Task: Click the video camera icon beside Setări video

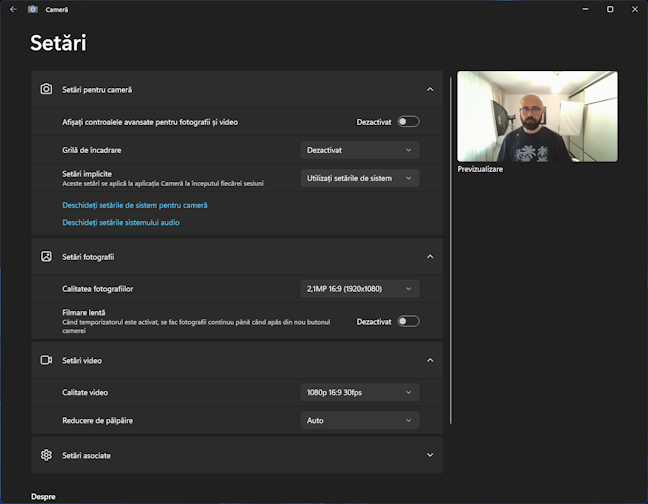Action: [46, 360]
